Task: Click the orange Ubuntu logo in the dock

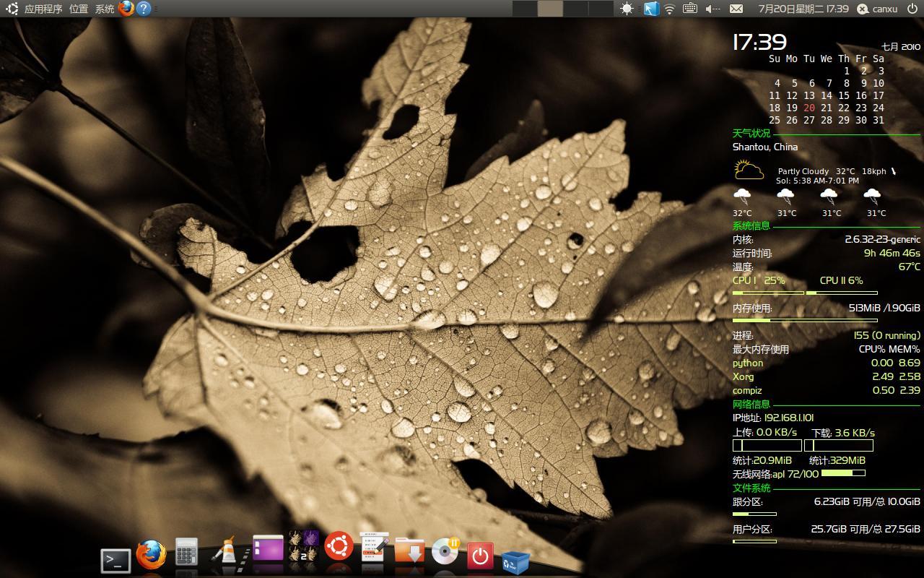Action: (x=339, y=545)
